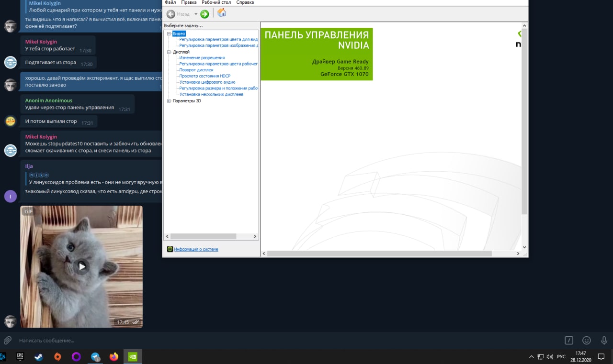Open Регулировка параметров цвета для видео
Screen dimensions: 613x364
click(218, 39)
